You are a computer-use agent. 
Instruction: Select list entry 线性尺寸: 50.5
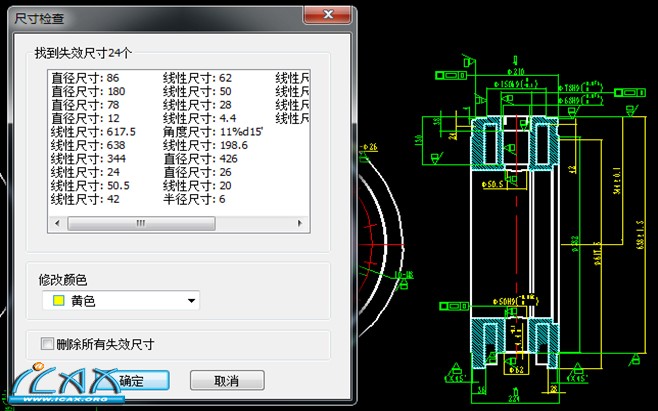90,186
